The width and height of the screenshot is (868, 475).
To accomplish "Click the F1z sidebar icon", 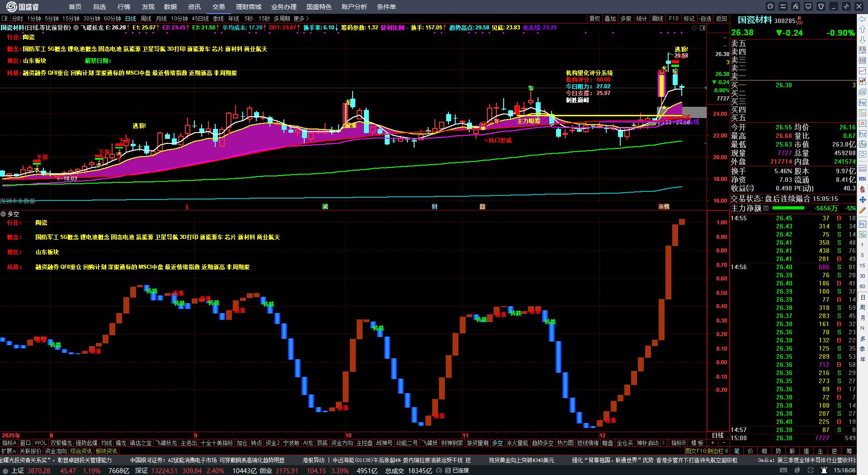I will click(863, 134).
